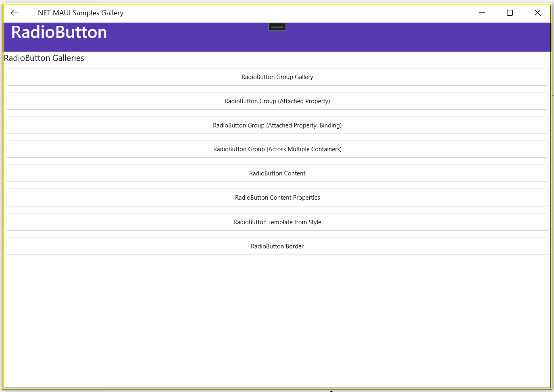Go back using the arrow icon
Screen dimensions: 554x392
click(x=15, y=13)
